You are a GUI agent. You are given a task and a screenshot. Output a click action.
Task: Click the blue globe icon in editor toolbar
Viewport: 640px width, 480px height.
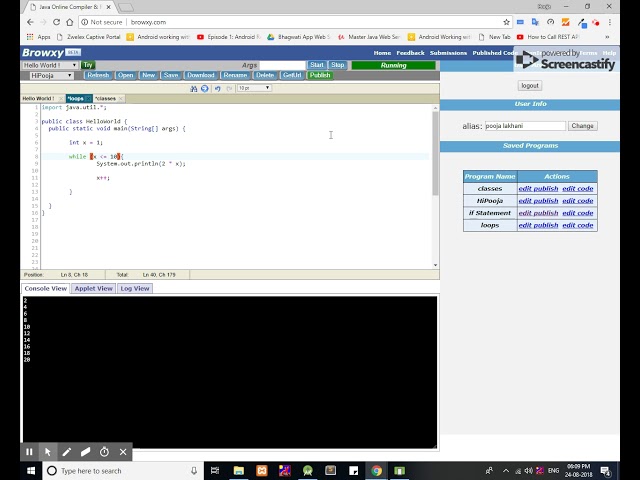[205, 89]
